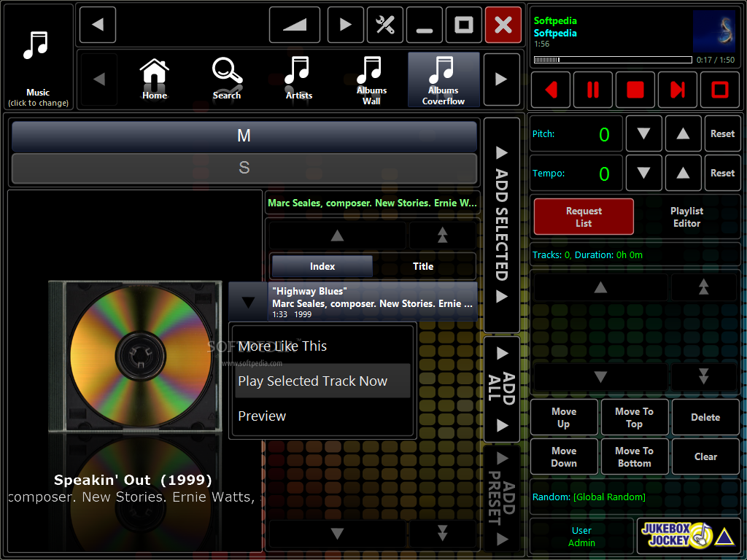
Task: Click the ADD ALL button
Action: tap(502, 389)
